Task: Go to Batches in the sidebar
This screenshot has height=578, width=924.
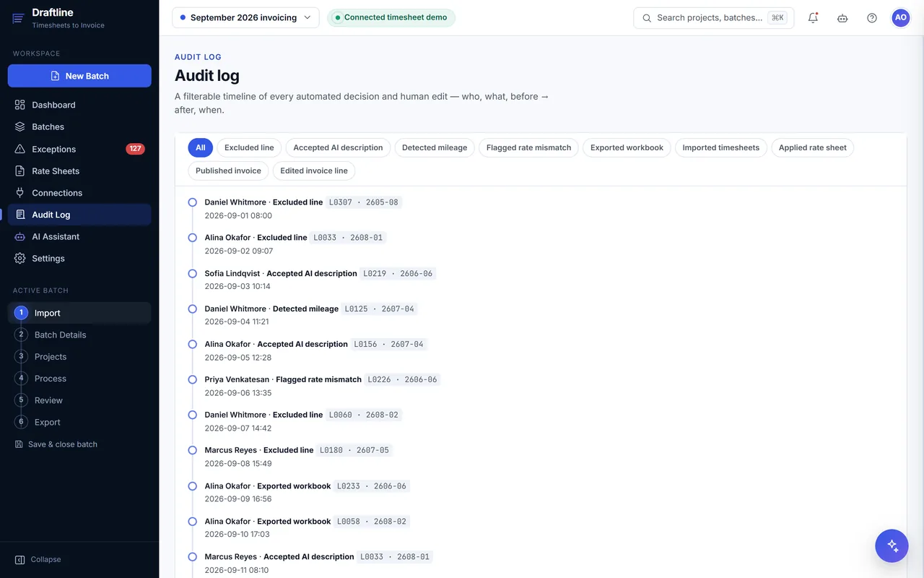Action: point(79,126)
